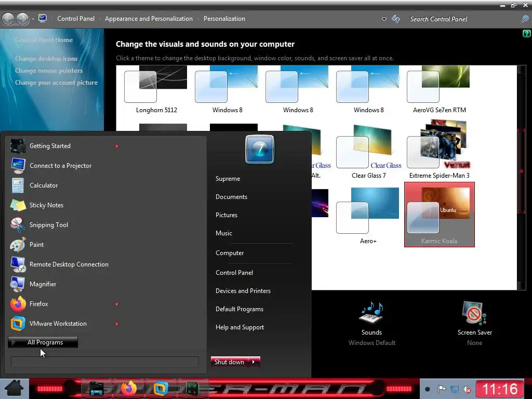532x399 pixels.
Task: Open Paint from the Start menu
Action: pos(63,244)
